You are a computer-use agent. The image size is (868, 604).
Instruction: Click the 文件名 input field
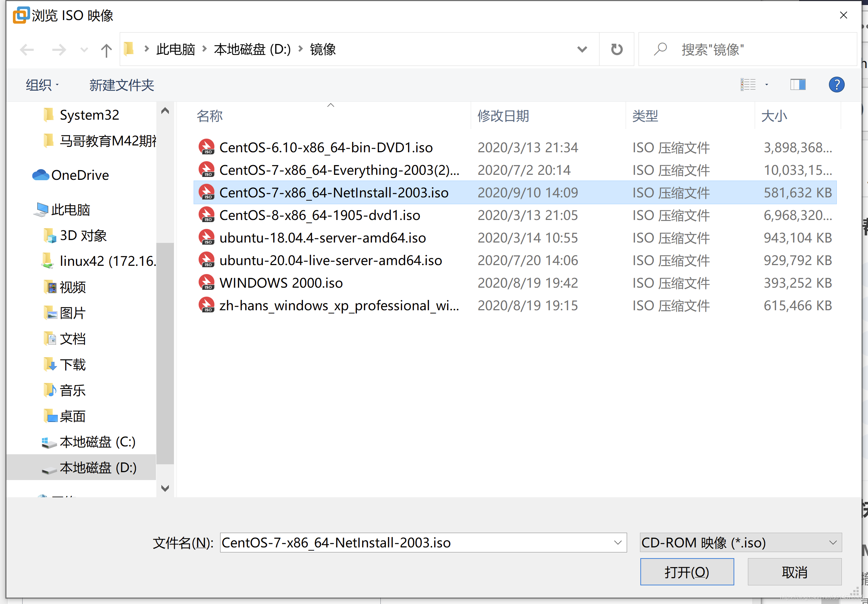(x=415, y=543)
